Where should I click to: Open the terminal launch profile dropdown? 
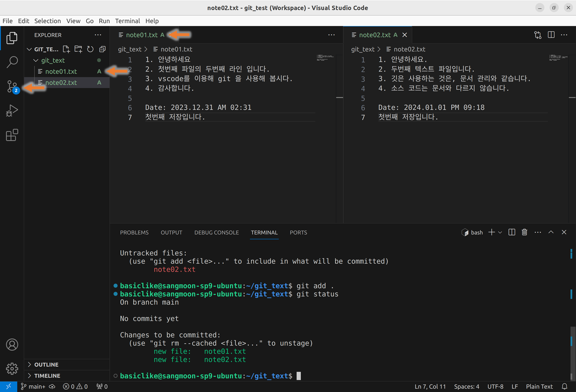[x=500, y=232]
